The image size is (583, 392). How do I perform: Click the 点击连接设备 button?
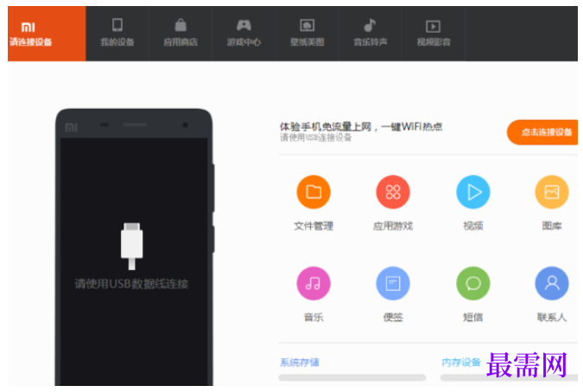click(x=542, y=132)
